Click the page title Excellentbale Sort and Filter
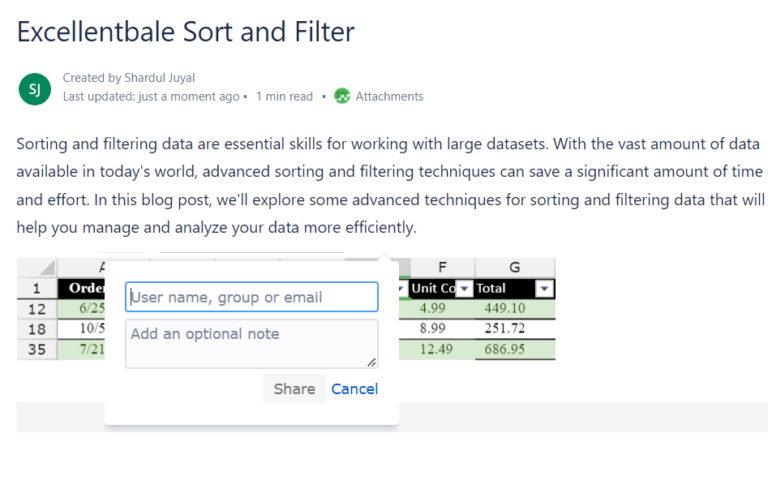Viewport: 768px width, 489px height. (x=185, y=32)
